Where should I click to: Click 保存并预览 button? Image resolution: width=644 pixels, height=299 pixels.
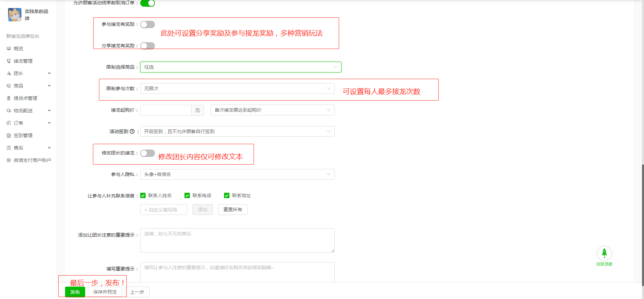coord(105,292)
